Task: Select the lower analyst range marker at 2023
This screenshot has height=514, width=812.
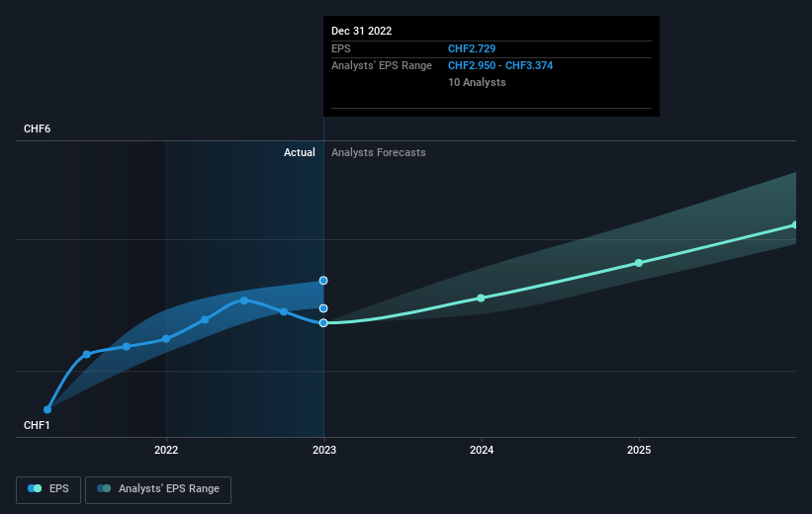Action: click(x=323, y=308)
